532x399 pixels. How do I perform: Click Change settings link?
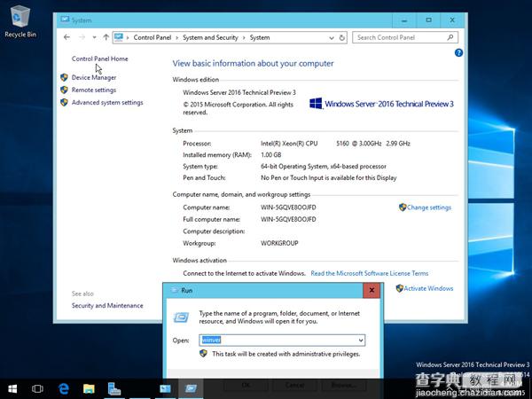pyautogui.click(x=429, y=207)
